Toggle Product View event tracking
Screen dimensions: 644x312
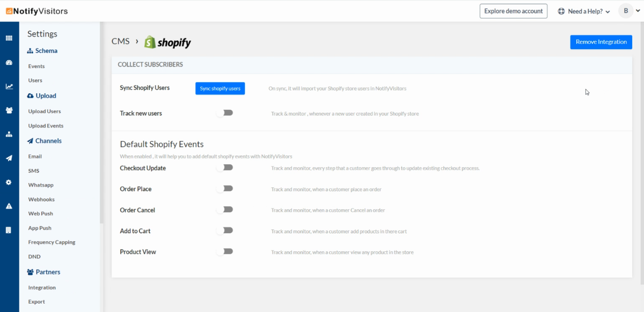(x=224, y=251)
